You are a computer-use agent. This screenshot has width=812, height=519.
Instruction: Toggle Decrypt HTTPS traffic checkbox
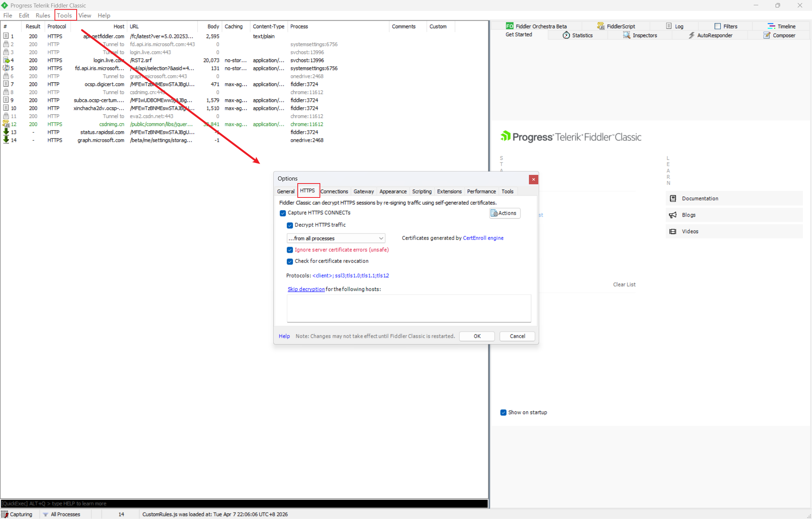[290, 225]
